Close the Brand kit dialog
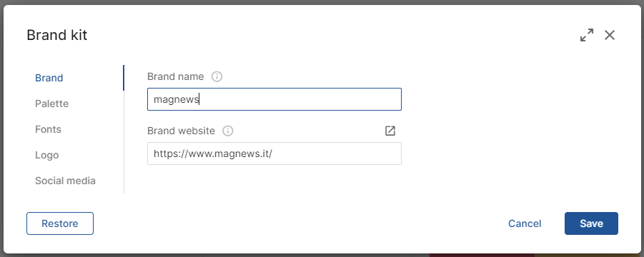 pos(610,35)
